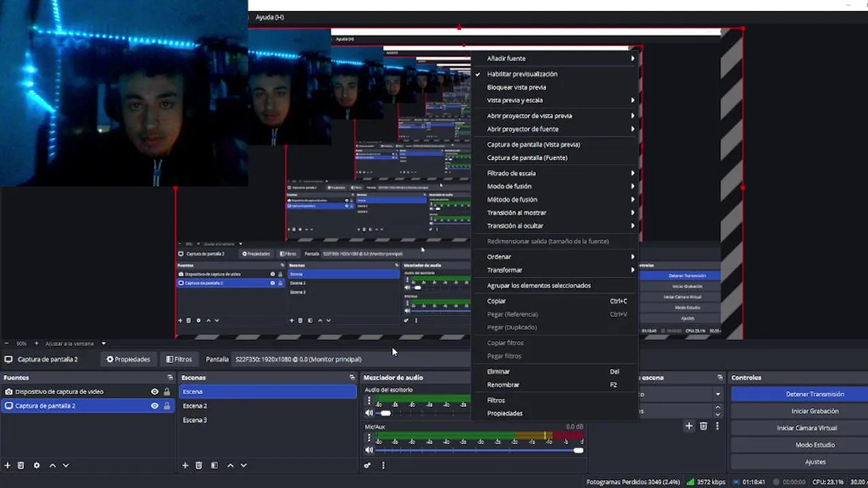Open scene transition type dropdown arrow
This screenshot has height=488, width=868.
[x=717, y=394]
